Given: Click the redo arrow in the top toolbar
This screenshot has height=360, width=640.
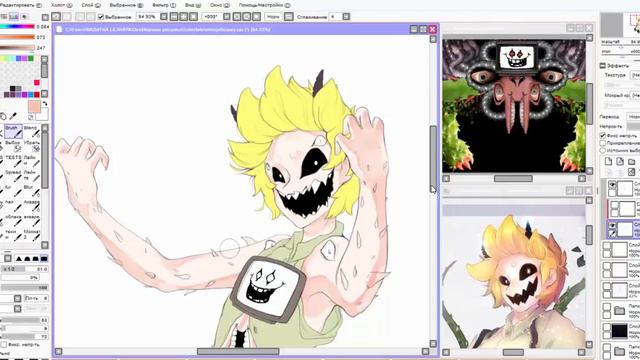Looking at the screenshot, I should [x=66, y=17].
